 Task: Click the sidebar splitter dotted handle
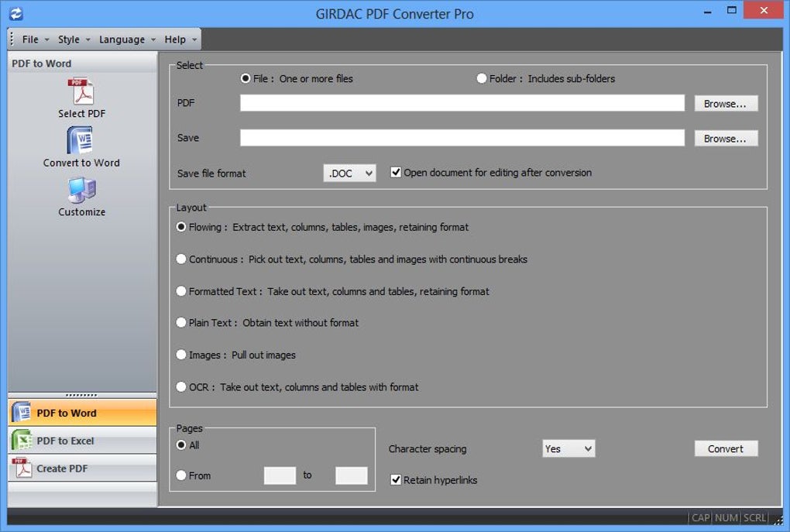81,395
